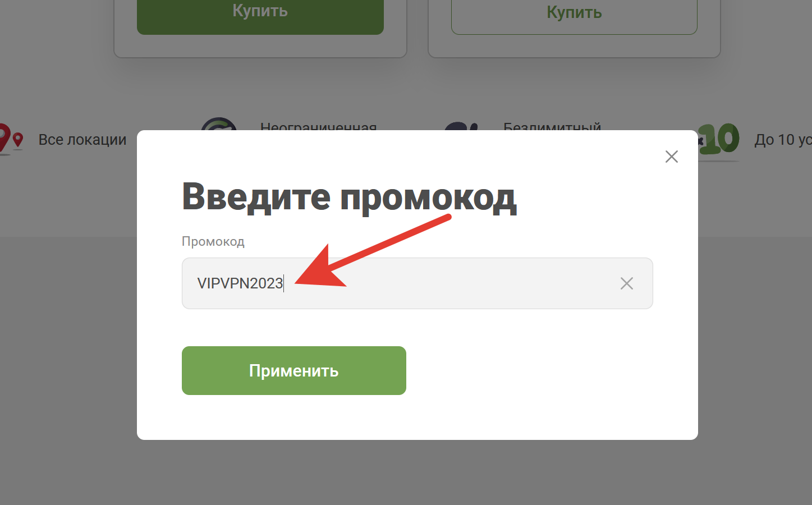Close the Введите промокод dialog
The width and height of the screenshot is (812, 505).
tap(671, 157)
